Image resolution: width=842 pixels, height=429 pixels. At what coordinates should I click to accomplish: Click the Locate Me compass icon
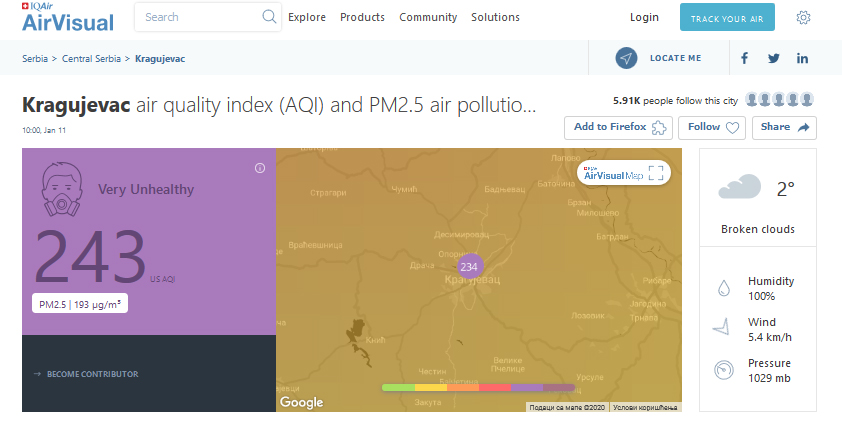[x=626, y=58]
